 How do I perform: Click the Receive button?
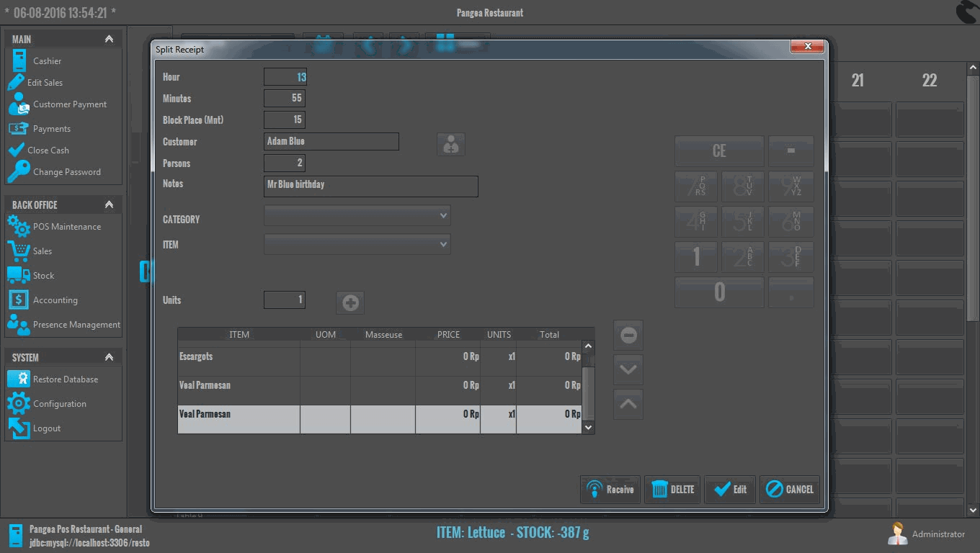[x=610, y=490]
